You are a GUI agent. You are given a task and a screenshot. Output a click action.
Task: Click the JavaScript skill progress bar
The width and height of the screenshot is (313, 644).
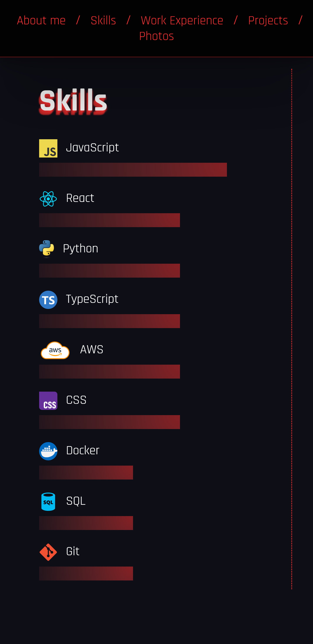coord(133,170)
